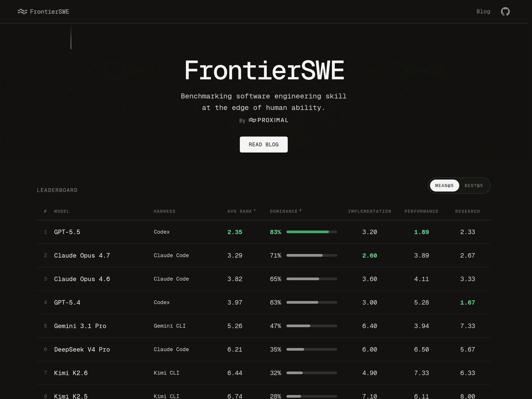The image size is (532, 399).
Task: Switch to the BEST@5 toggle option
Action: pos(473,186)
